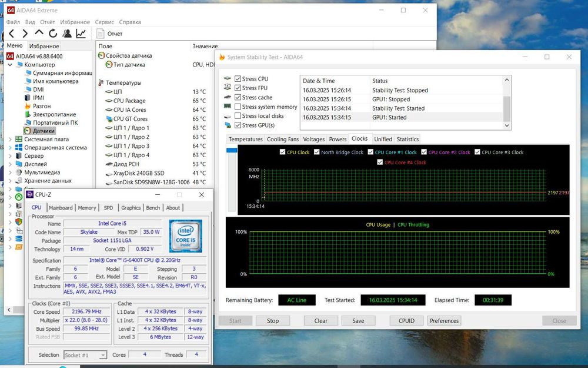Enable Stress system memory checkbox

(238, 107)
